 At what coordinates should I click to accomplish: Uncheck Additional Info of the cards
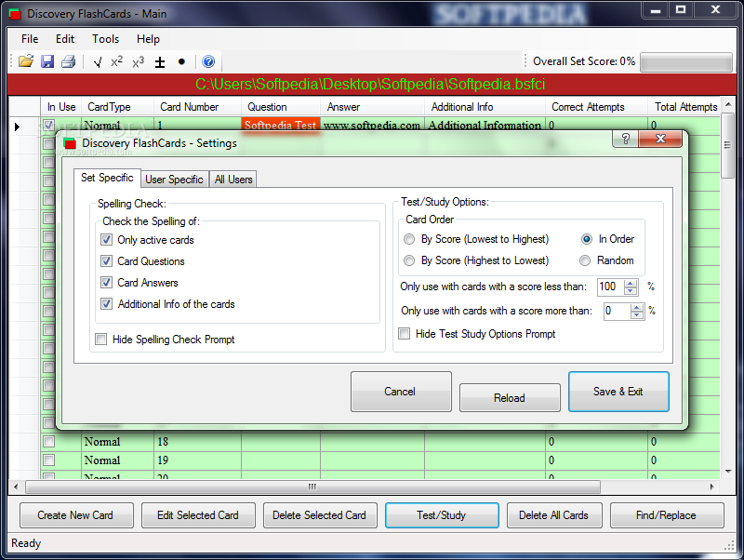point(106,304)
